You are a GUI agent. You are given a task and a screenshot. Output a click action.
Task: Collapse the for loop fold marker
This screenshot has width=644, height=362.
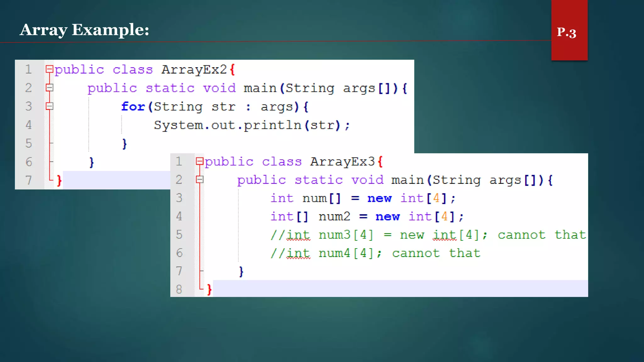(49, 106)
